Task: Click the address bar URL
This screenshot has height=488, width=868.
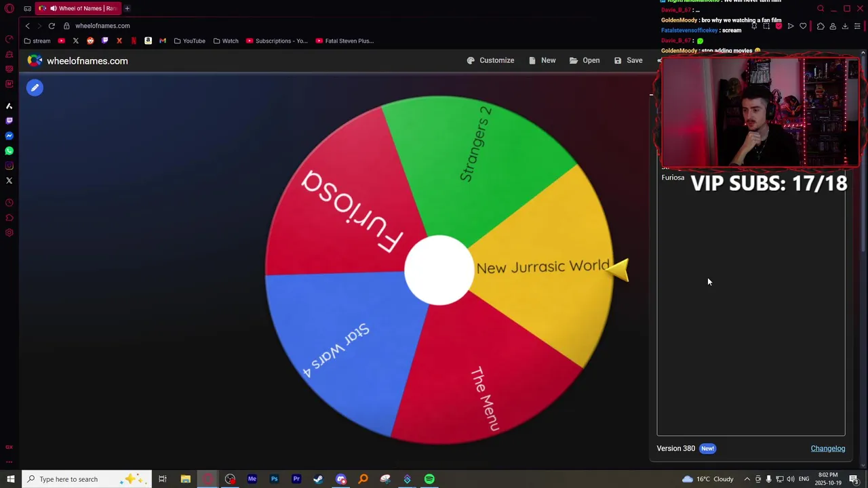Action: 102,26
